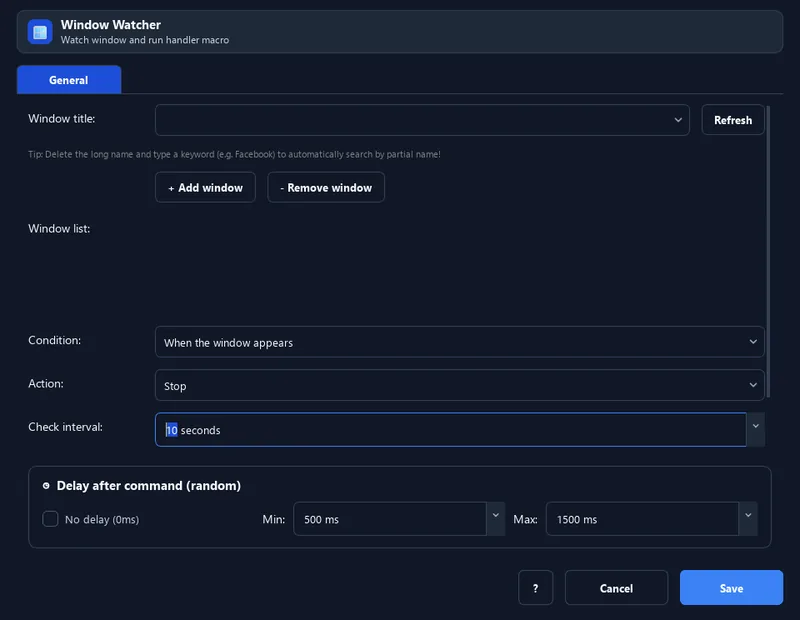Image resolution: width=800 pixels, height=620 pixels.
Task: Click the Cancel button
Action: point(616,588)
